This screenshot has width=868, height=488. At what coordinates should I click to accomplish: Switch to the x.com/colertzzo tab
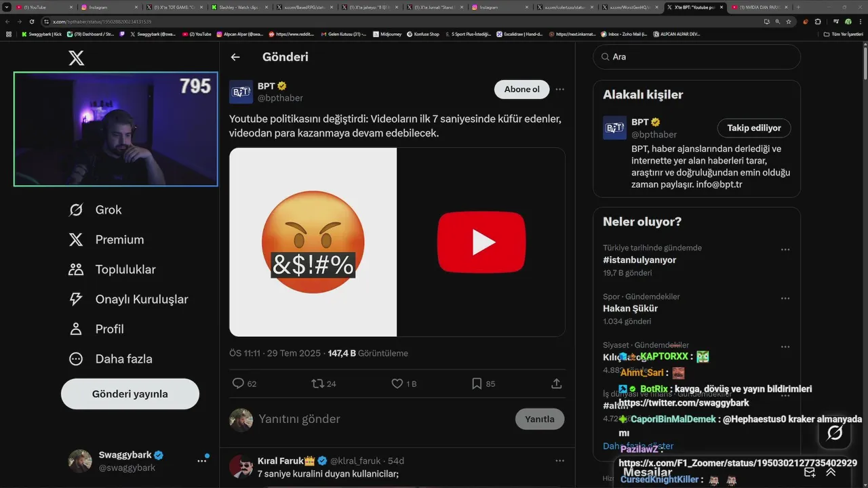tap(566, 7)
